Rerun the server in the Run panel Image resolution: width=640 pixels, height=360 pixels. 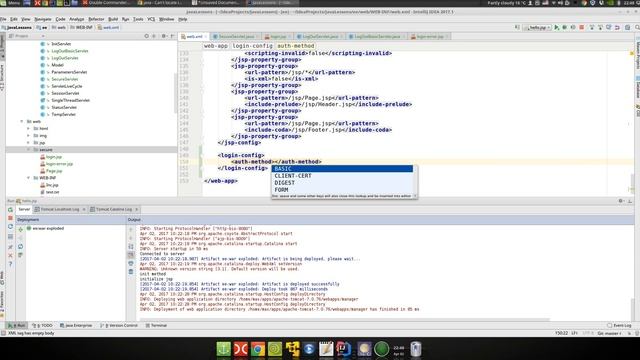tap(10, 209)
